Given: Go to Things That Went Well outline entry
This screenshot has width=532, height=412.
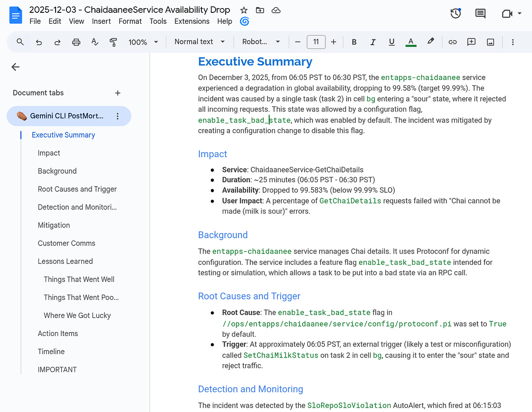Looking at the screenshot, I should [x=79, y=279].
